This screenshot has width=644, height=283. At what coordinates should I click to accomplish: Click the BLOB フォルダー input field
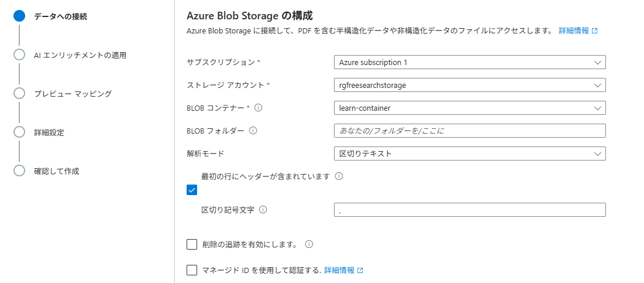pyautogui.click(x=469, y=131)
